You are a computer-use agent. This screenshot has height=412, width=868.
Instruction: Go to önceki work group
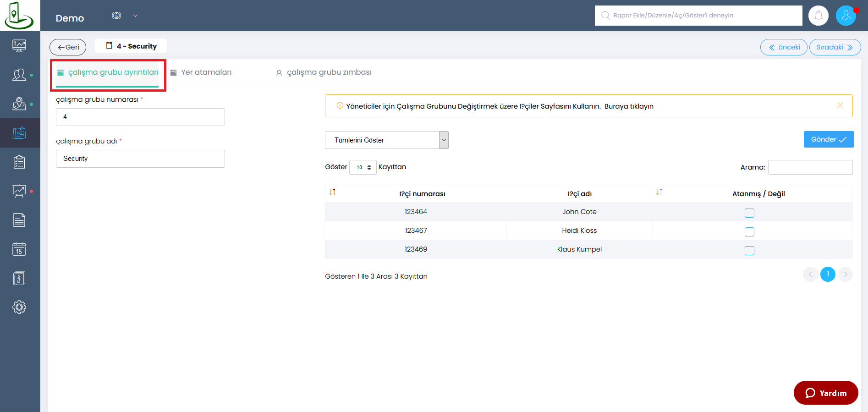pos(784,47)
